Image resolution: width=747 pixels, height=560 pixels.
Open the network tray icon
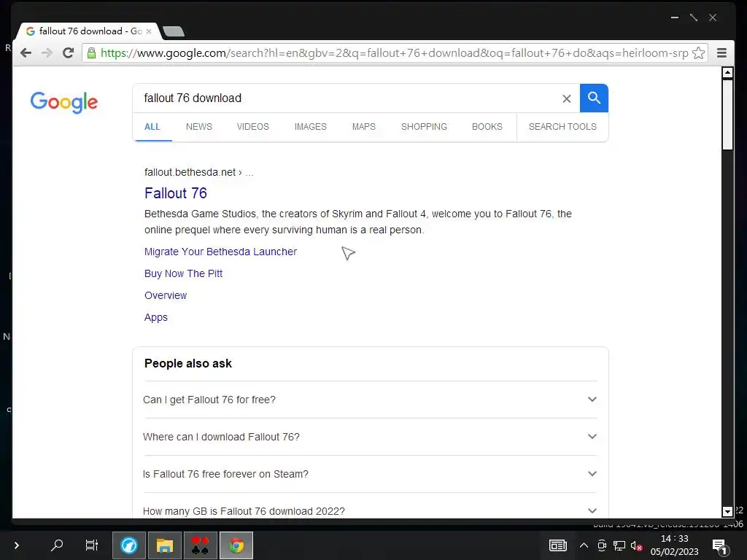pos(619,545)
